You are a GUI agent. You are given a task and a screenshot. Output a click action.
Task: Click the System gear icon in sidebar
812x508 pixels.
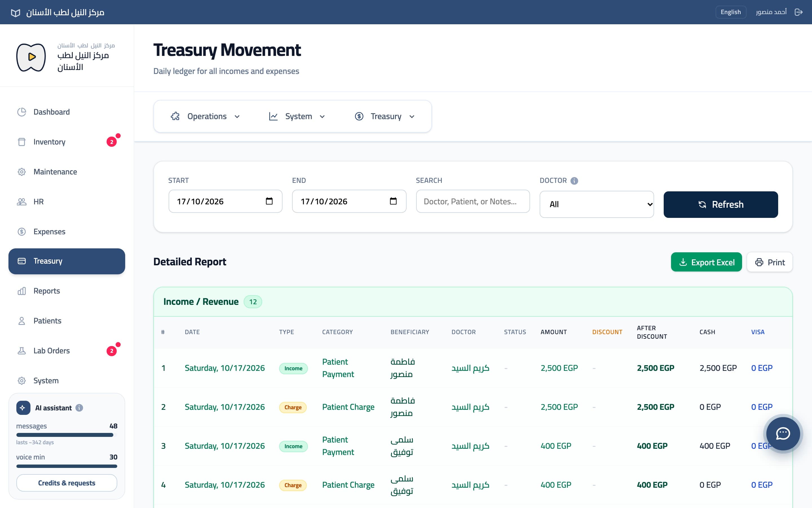[22, 381]
